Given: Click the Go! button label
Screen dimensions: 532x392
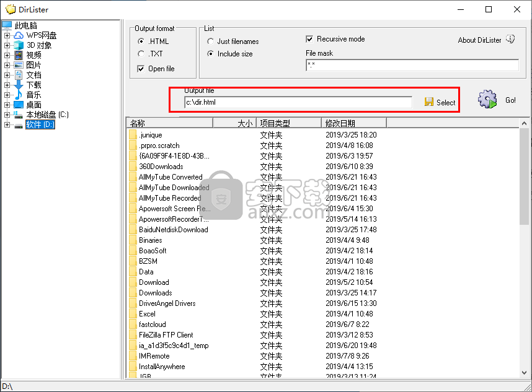Looking at the screenshot, I should [510, 100].
